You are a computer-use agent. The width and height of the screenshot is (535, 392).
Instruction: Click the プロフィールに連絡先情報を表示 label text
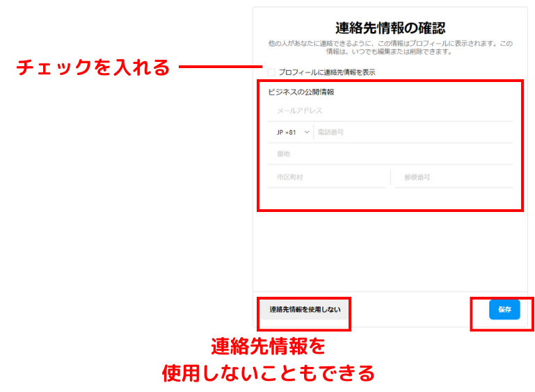(326, 72)
